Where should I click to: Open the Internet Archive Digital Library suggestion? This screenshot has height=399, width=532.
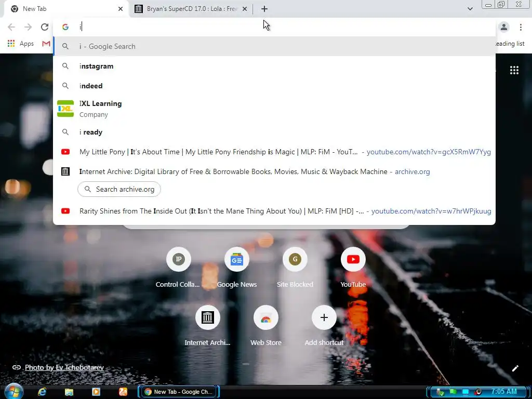274,171
